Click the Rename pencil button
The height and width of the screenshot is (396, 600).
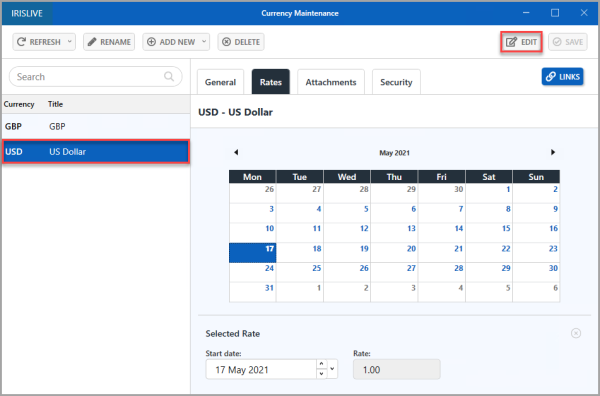coord(109,42)
